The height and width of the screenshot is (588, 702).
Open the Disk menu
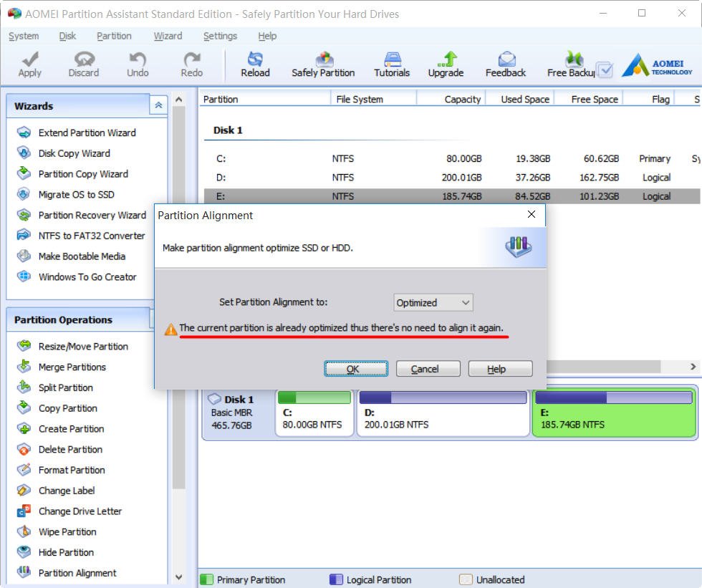click(x=67, y=37)
